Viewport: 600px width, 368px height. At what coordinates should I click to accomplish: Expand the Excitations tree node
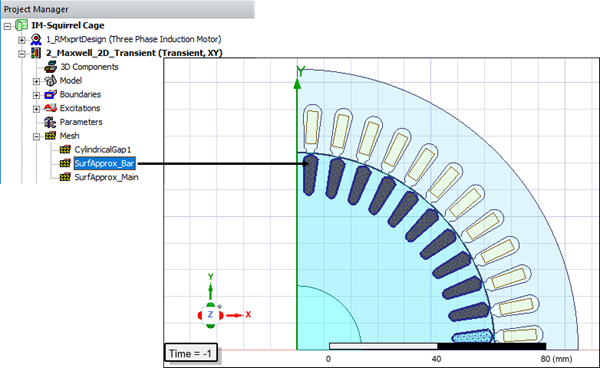tap(36, 109)
